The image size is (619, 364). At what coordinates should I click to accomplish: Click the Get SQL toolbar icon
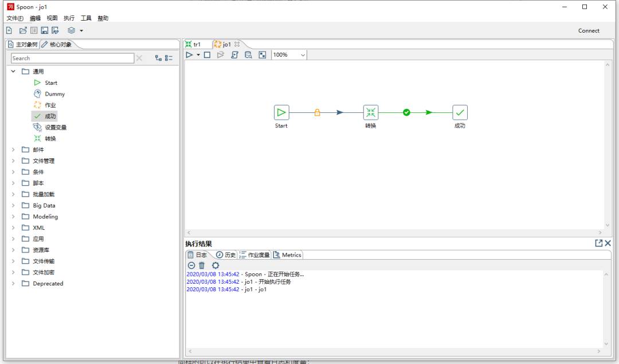pos(234,55)
